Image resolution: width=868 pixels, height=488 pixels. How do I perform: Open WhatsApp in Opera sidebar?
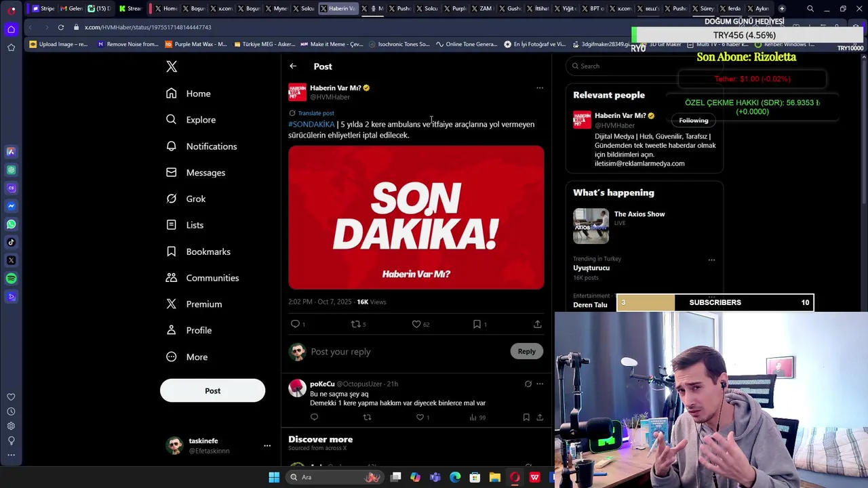(x=11, y=224)
